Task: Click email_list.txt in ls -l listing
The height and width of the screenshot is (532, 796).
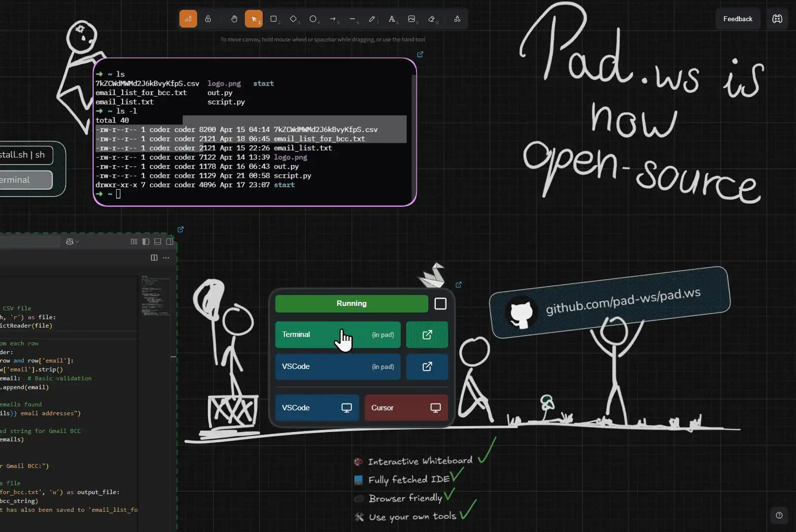Action: click(303, 148)
